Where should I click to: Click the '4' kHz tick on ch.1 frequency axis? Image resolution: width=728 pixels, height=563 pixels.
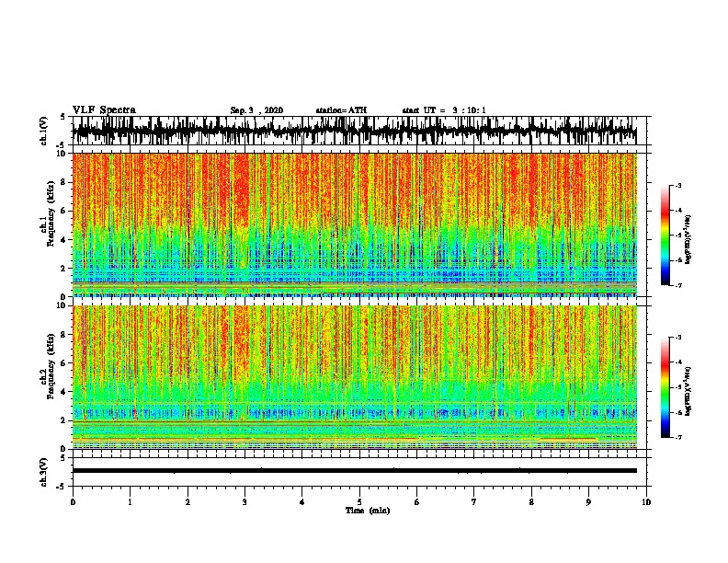pos(64,240)
